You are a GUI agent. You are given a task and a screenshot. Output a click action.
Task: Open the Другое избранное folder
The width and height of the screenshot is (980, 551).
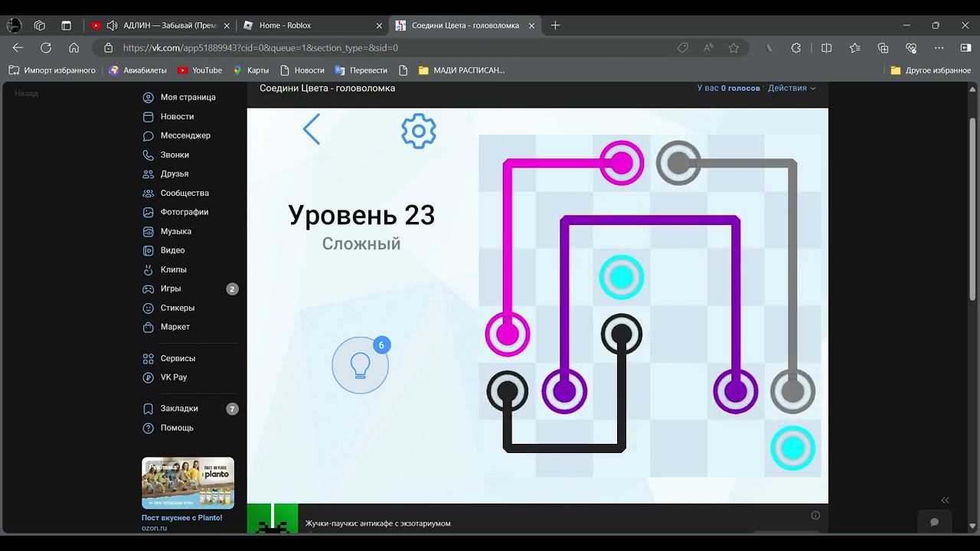click(931, 70)
